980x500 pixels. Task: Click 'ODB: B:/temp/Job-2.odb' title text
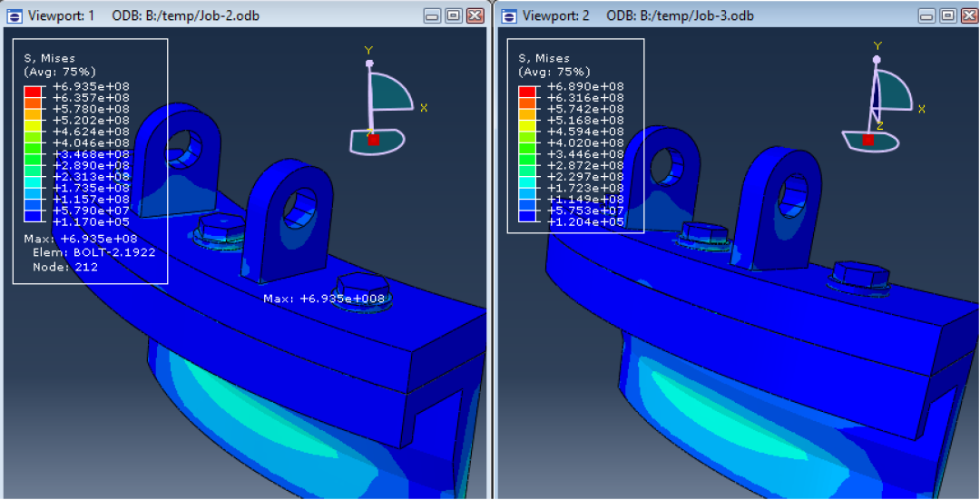pyautogui.click(x=186, y=15)
